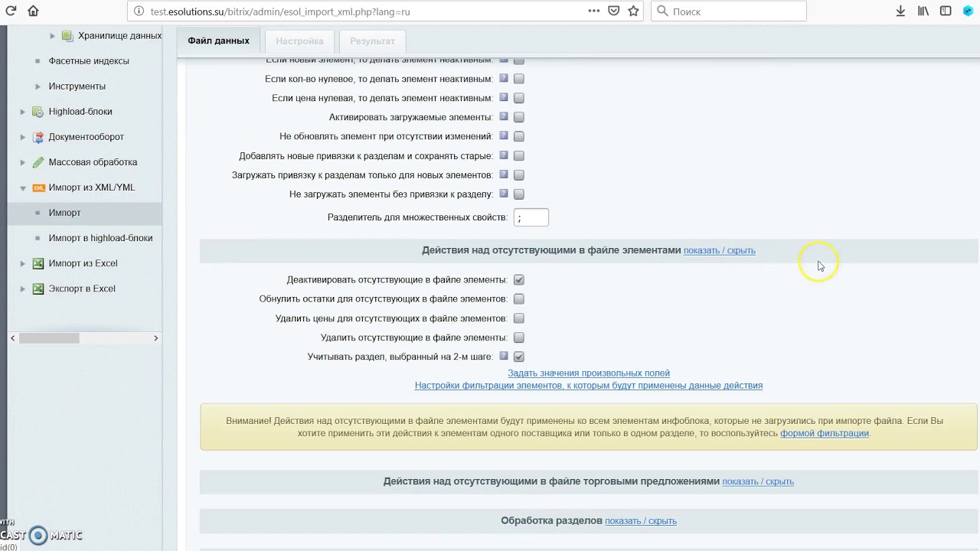The height and width of the screenshot is (551, 980).
Task: Uncheck 'Учитывать раздел, выбранный на 2-м шаге'
Action: (x=519, y=357)
